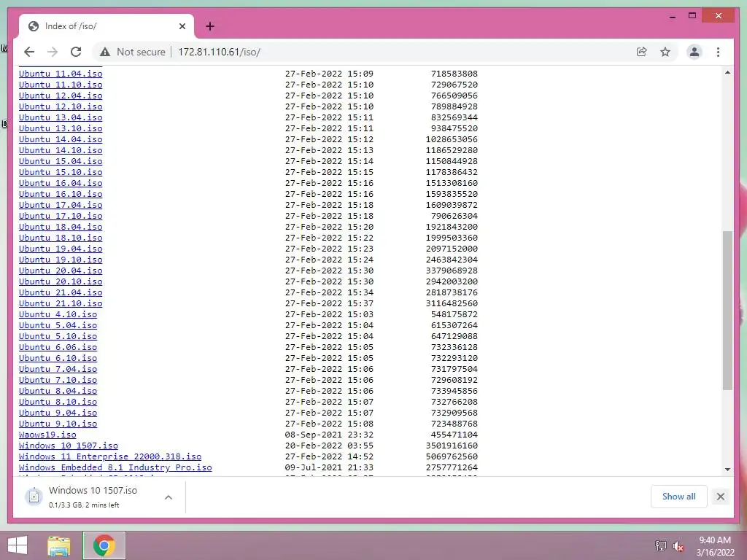This screenshot has height=560, width=747.
Task: Share this page using the share icon
Action: click(642, 52)
